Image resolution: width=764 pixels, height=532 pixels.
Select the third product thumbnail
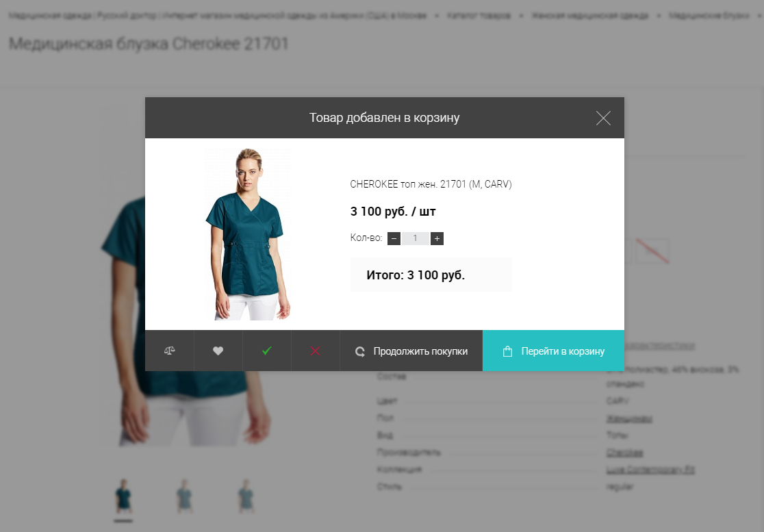coord(246,496)
